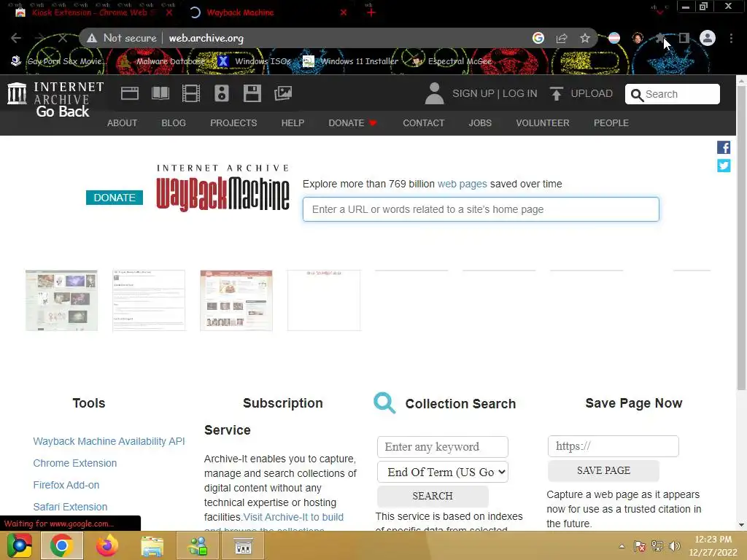Open the DONATE menu item with heart
Viewport: 747px width, 560px height.
pos(352,122)
